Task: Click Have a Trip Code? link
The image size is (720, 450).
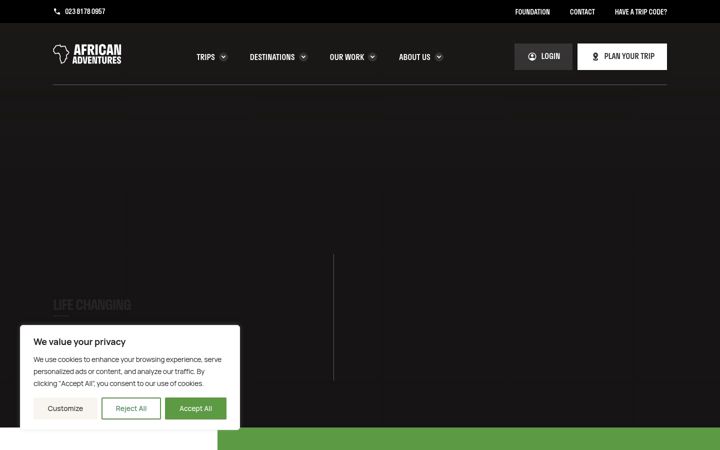Action: [x=641, y=12]
